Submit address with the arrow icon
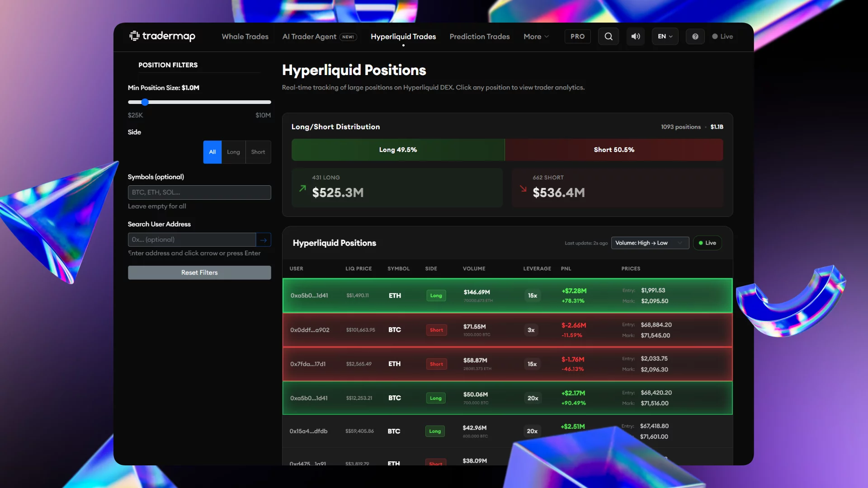The width and height of the screenshot is (868, 488). [264, 239]
